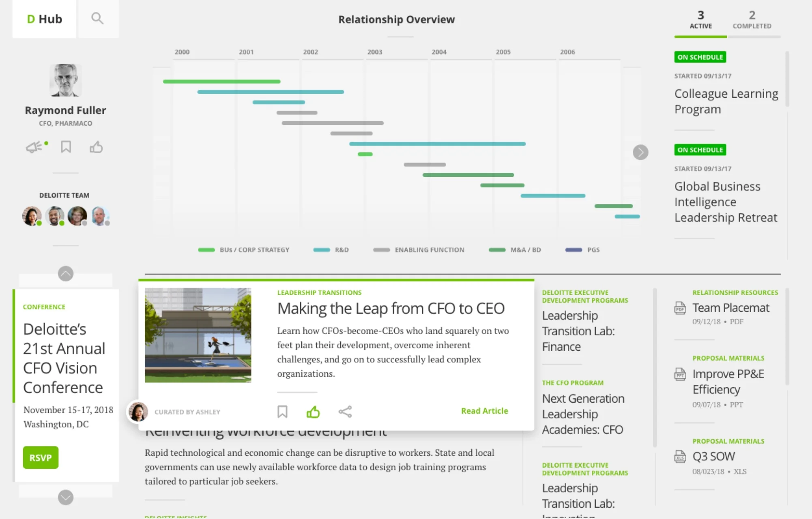Screen dimensions: 812x519
Task: Click the 'CFO, PHARMACO' title text
Action: point(66,123)
